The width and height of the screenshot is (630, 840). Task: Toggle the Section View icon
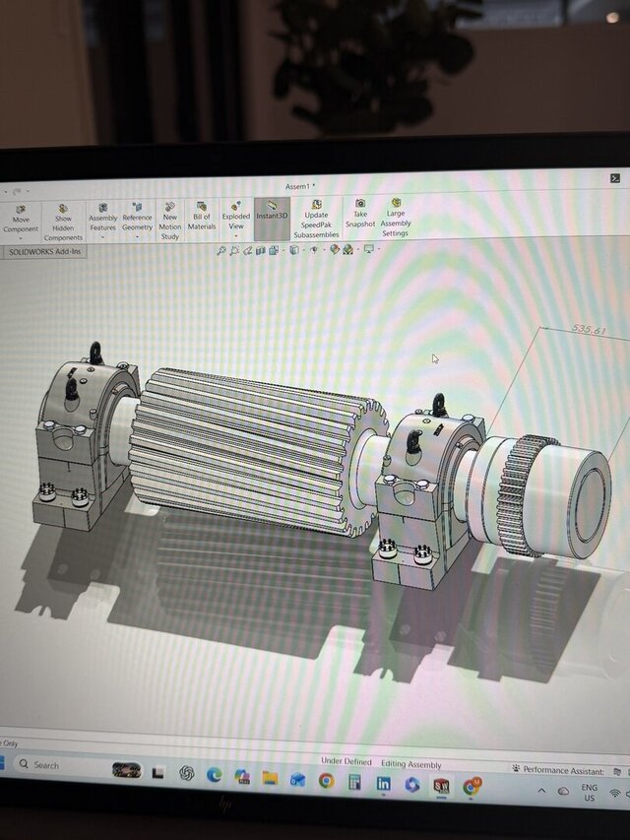(x=260, y=251)
